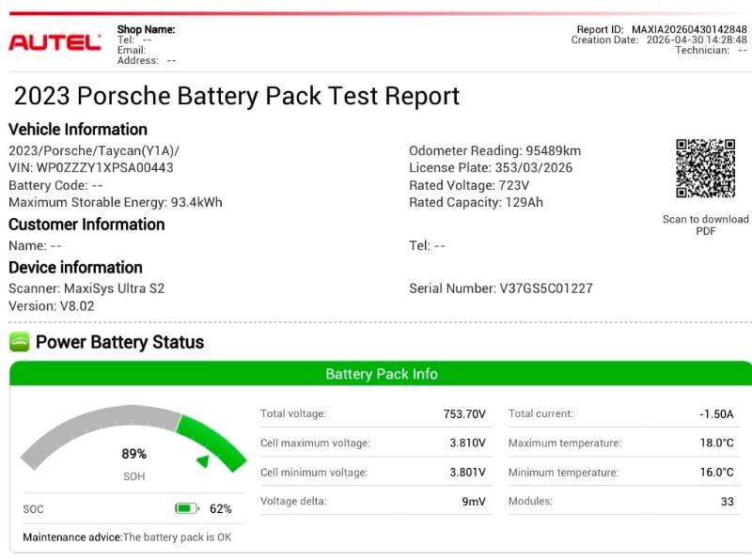Click the Device information heading
Screen dimensions: 752x560
pos(76,268)
